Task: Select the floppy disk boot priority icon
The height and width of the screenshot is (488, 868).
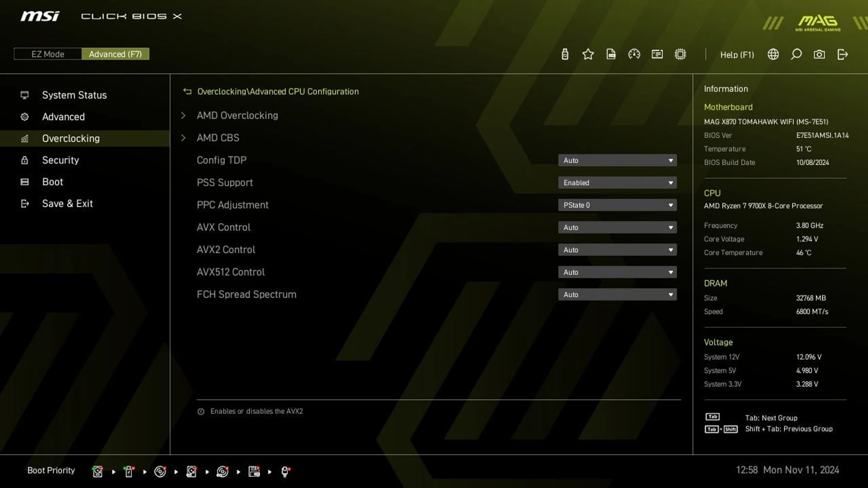Action: [254, 471]
